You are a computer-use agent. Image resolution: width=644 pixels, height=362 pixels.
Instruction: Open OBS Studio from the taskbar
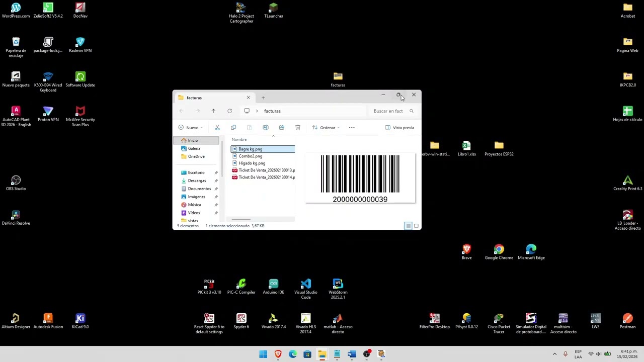pos(367,354)
